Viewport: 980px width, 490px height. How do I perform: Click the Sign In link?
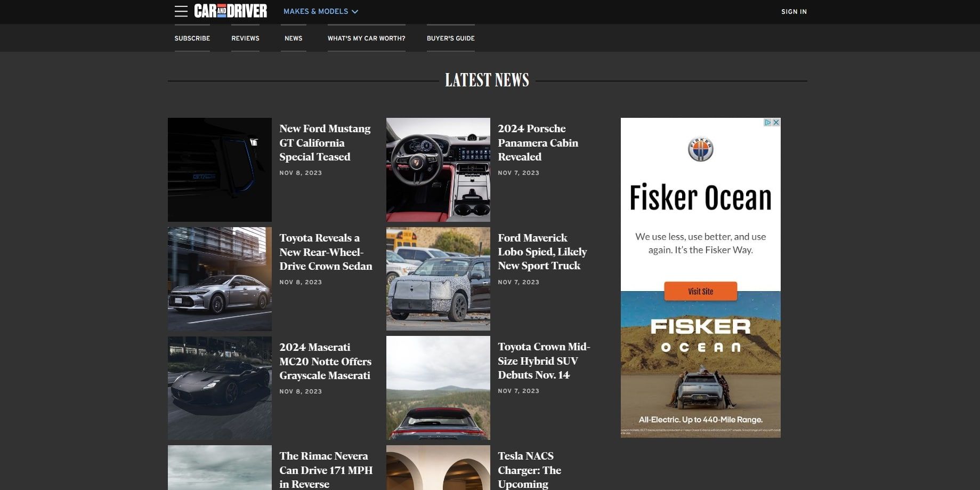tap(793, 12)
